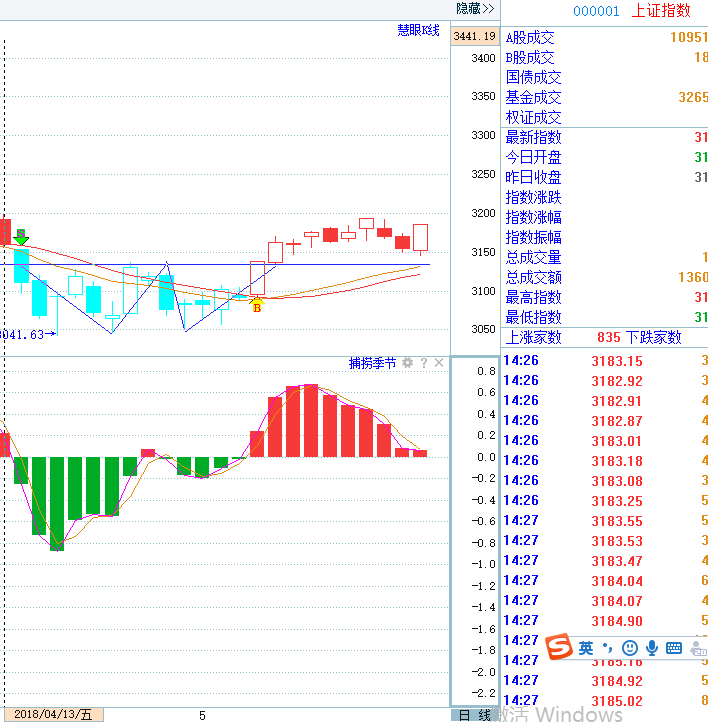Click the Sogou emoji smiley icon
The image size is (708, 722).
tap(630, 648)
